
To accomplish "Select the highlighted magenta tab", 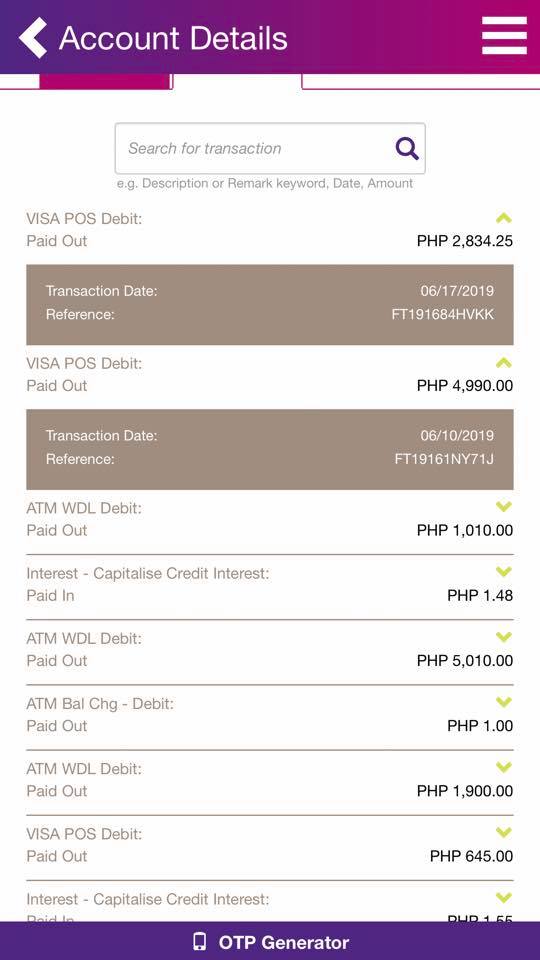I will (x=104, y=81).
